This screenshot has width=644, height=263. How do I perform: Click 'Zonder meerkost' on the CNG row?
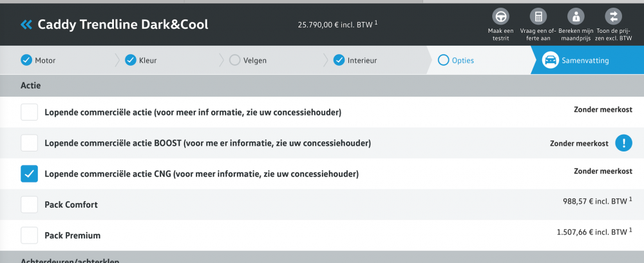(x=603, y=171)
